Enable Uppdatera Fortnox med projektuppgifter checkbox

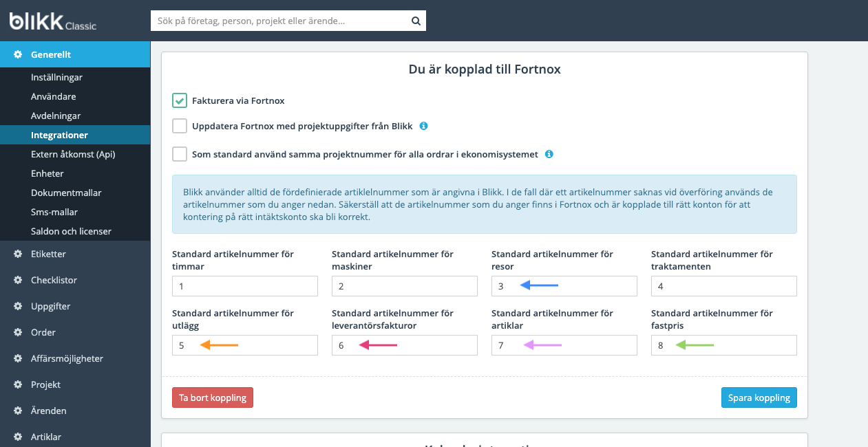coord(180,126)
